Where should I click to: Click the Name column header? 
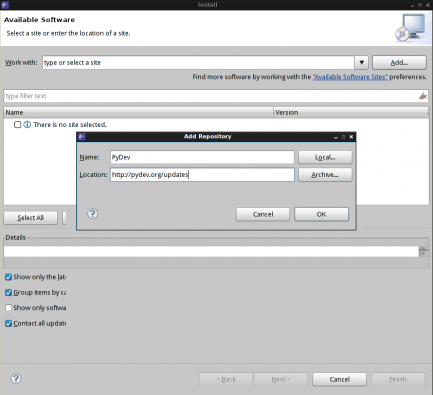point(138,112)
